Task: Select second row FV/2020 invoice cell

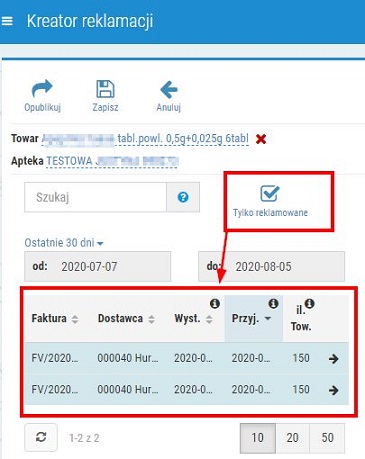Action: click(x=55, y=390)
